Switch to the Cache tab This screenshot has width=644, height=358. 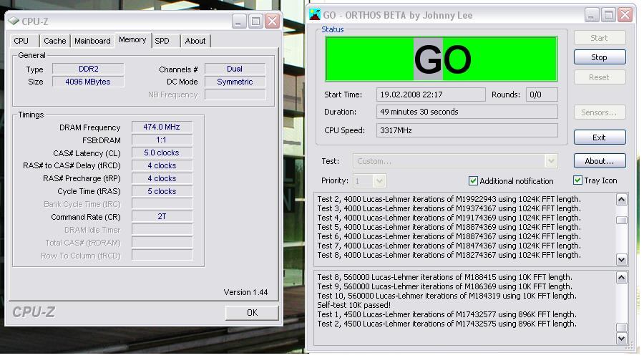tap(54, 41)
